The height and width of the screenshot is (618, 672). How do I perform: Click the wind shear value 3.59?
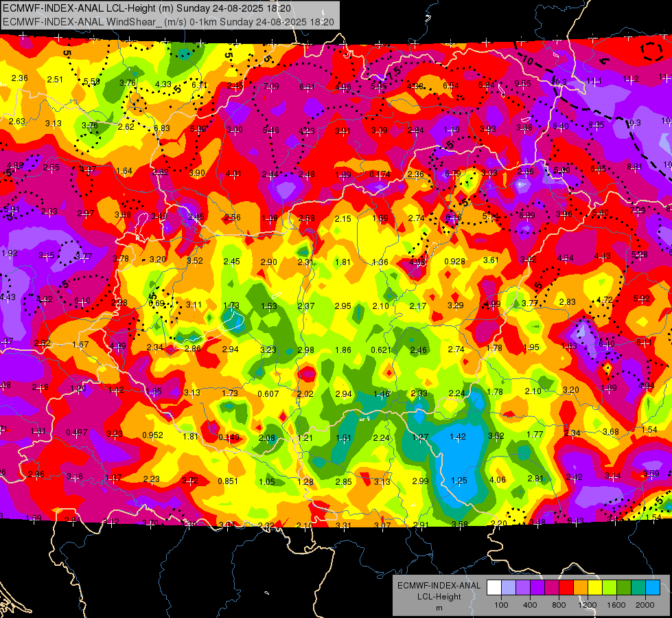click(x=651, y=474)
